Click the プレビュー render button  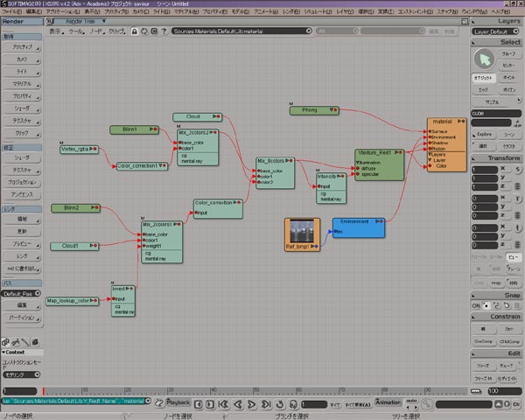click(22, 244)
